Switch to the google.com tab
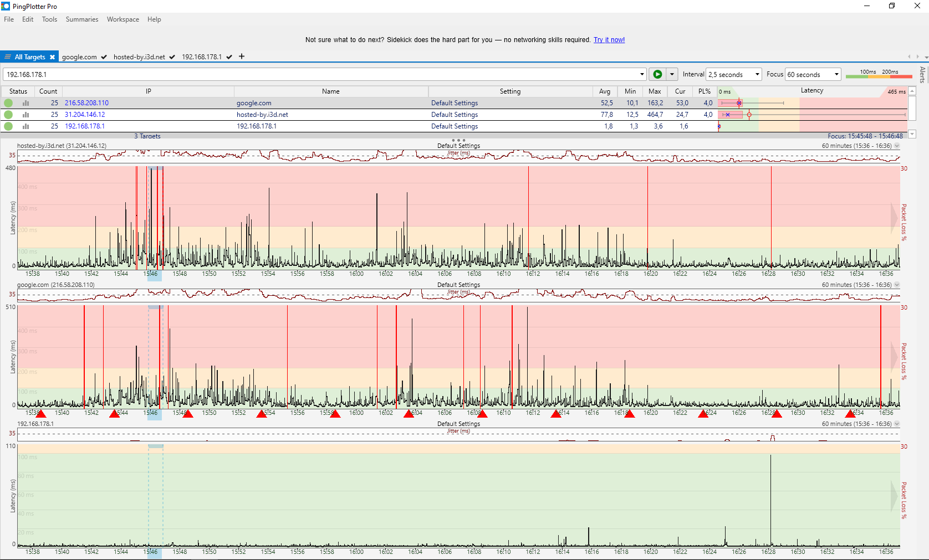The image size is (929, 560). click(x=79, y=57)
